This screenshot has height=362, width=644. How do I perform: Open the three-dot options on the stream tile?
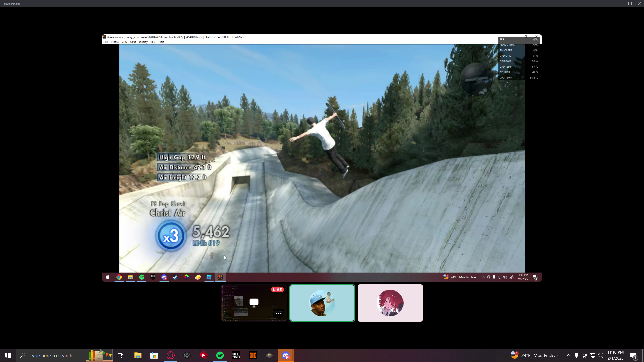pos(278,314)
